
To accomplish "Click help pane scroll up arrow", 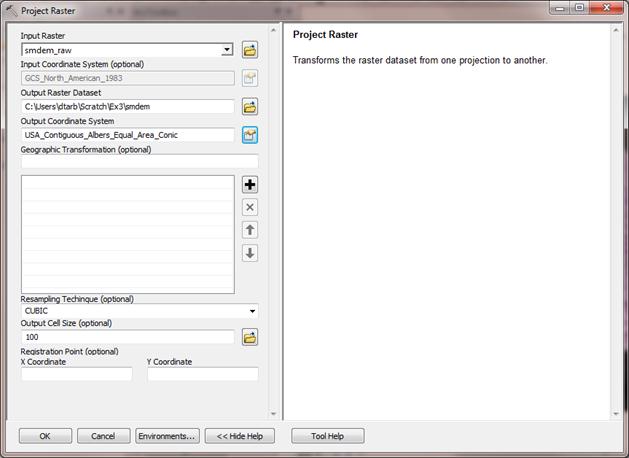I will click(x=616, y=30).
